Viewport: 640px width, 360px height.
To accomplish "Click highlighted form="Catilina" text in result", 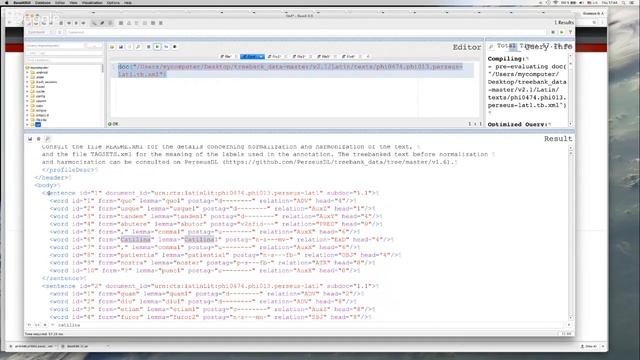I will click(x=137, y=240).
